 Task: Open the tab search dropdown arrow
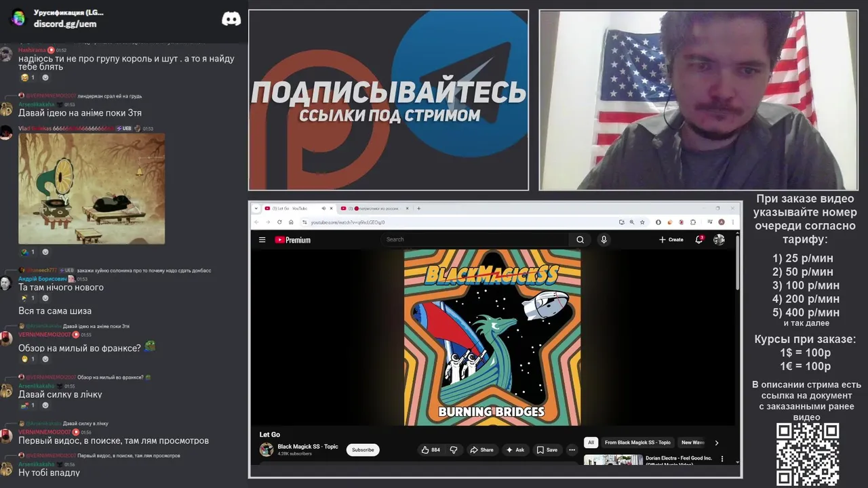tap(256, 208)
